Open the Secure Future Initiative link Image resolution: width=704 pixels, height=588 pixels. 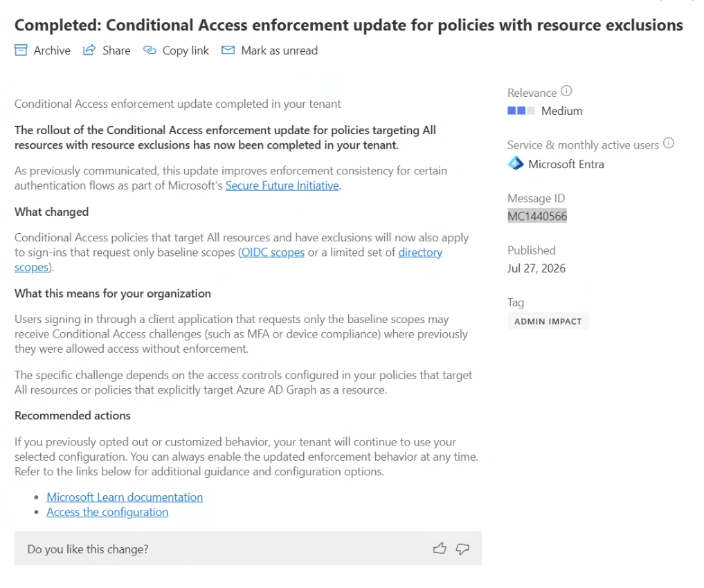(282, 185)
